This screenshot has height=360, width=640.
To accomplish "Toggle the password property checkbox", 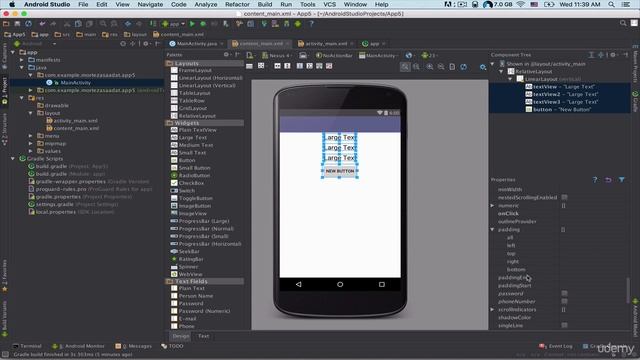I will (x=564, y=293).
